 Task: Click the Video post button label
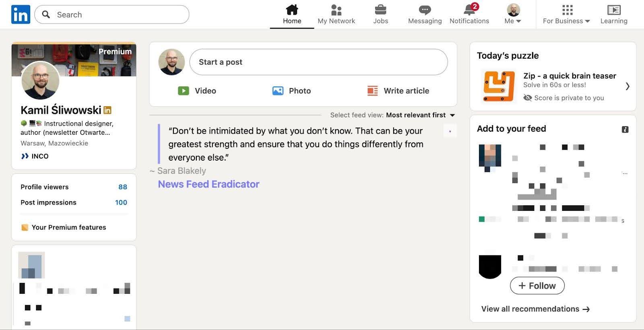point(205,91)
